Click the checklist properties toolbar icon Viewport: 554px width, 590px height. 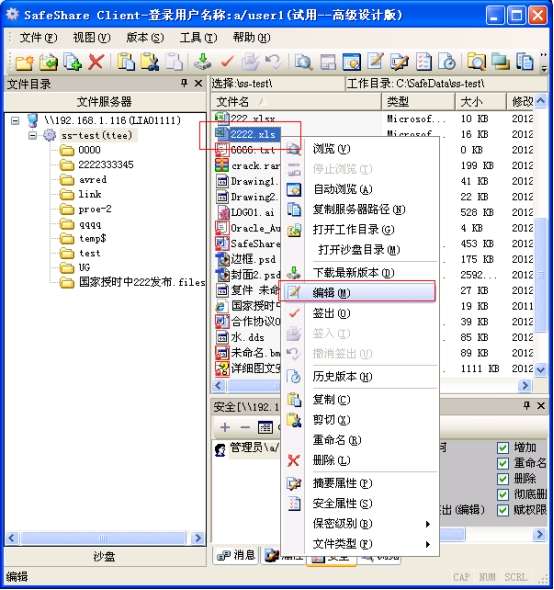pyautogui.click(x=423, y=62)
